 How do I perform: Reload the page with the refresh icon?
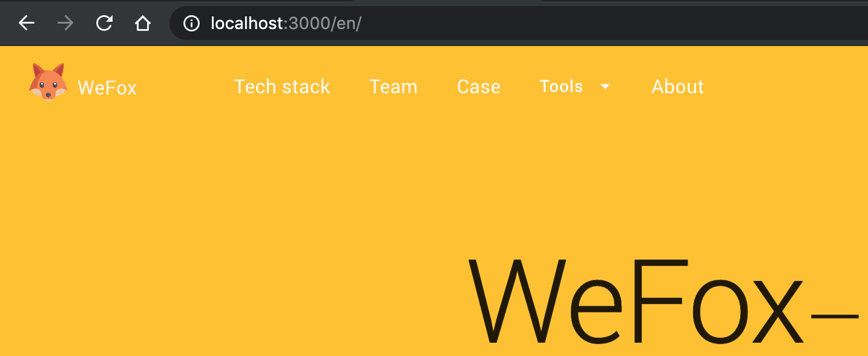pyautogui.click(x=104, y=24)
